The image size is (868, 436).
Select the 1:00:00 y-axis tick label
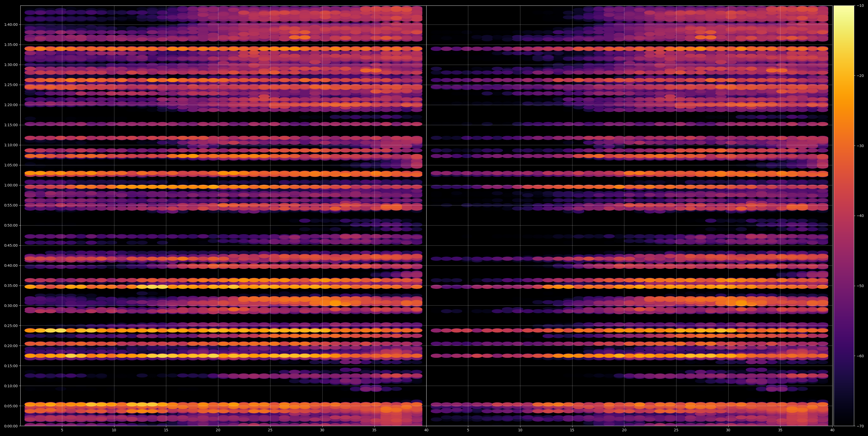pyautogui.click(x=11, y=185)
